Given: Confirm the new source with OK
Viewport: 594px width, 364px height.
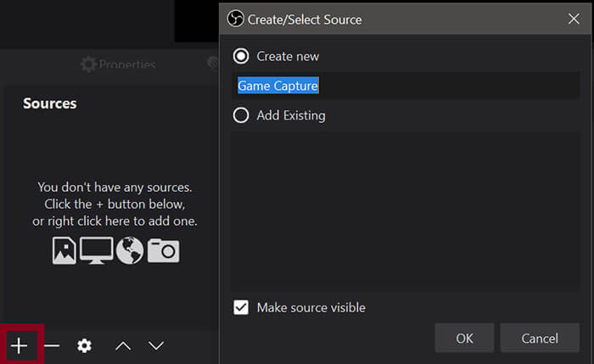Looking at the screenshot, I should tap(464, 339).
